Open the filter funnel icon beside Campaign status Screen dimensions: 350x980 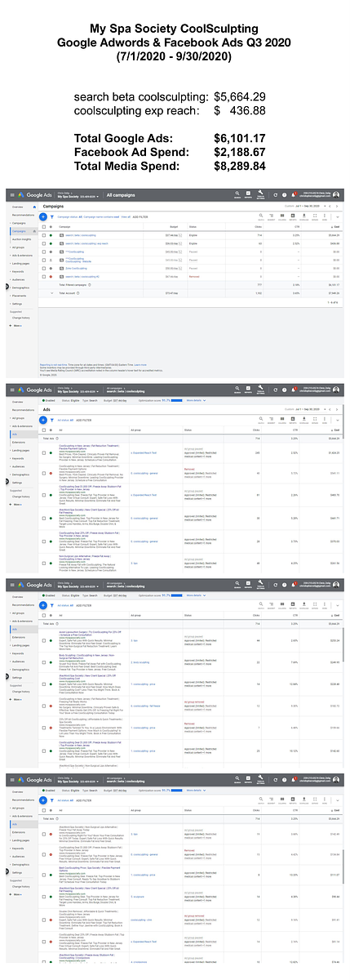coord(52,217)
